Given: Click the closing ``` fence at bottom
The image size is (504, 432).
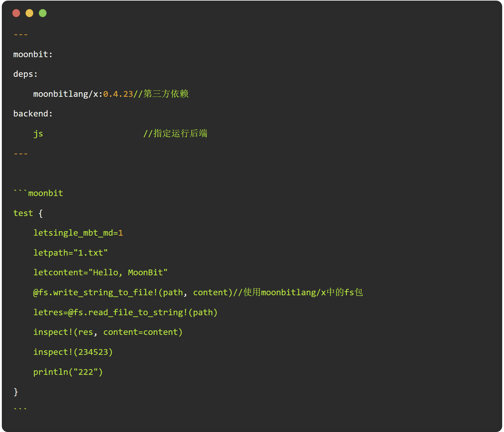Looking at the screenshot, I should point(21,409).
